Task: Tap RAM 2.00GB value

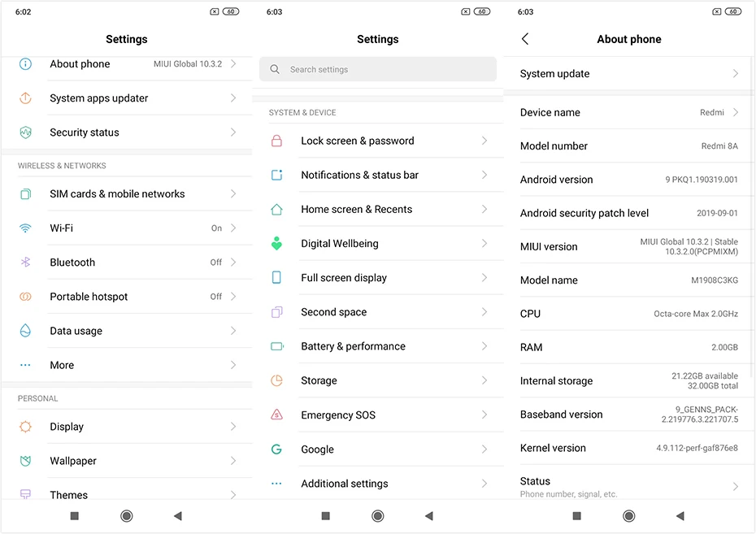Action: click(724, 347)
